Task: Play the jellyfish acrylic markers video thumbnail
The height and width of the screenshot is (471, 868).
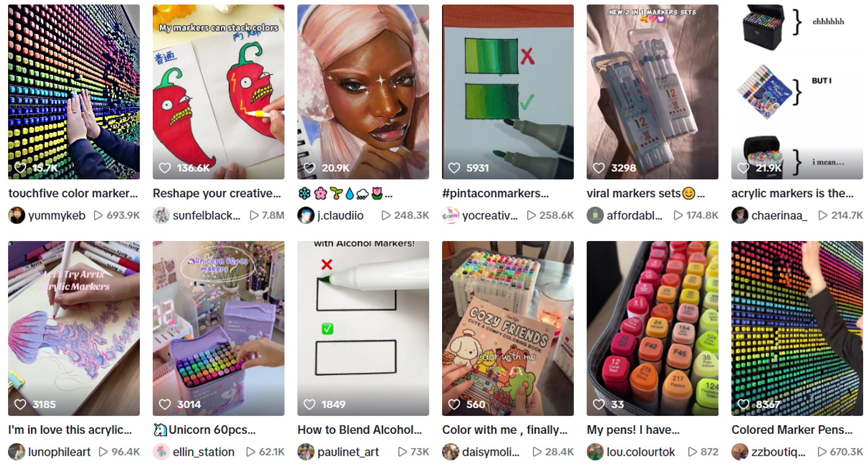Action: click(x=74, y=328)
